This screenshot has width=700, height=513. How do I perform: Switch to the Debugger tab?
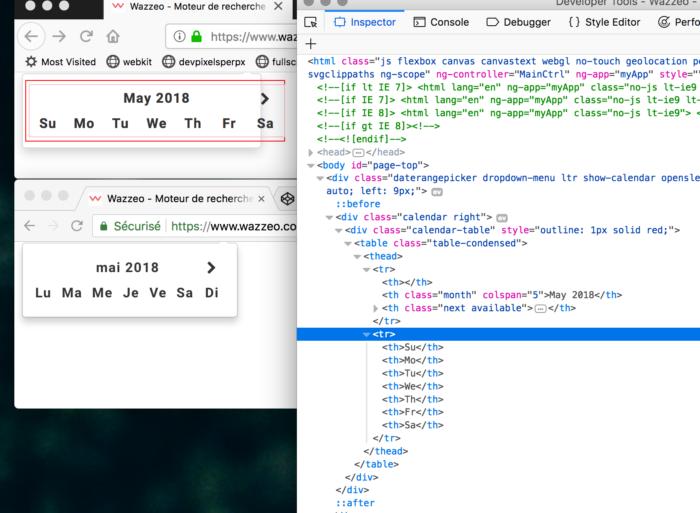[x=518, y=22]
